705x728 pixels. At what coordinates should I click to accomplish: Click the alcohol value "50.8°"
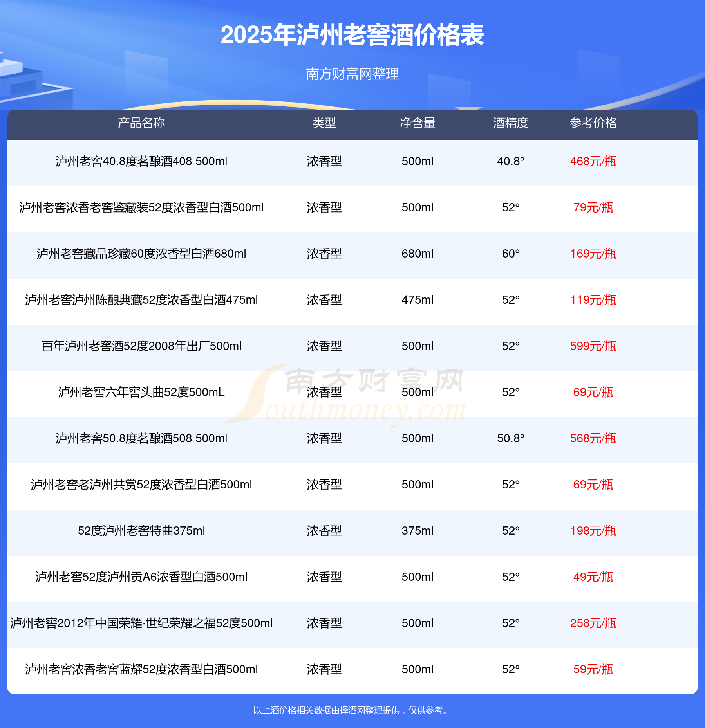tap(511, 438)
